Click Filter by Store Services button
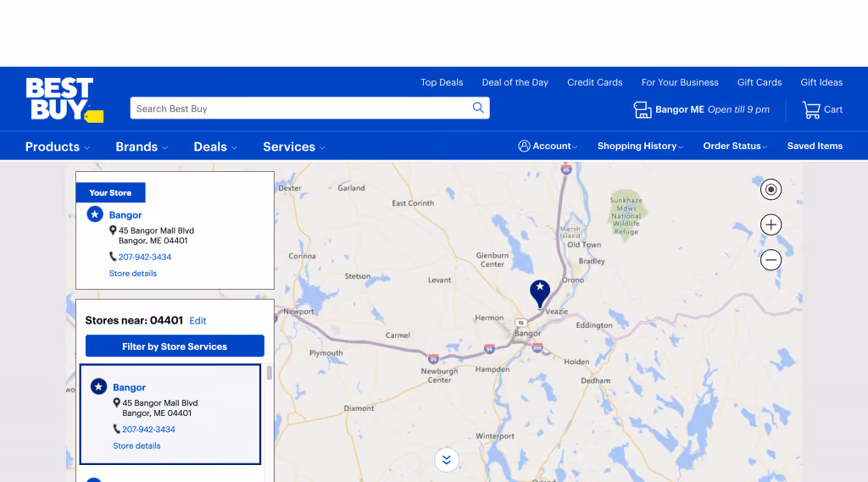The image size is (868, 482). click(x=175, y=346)
